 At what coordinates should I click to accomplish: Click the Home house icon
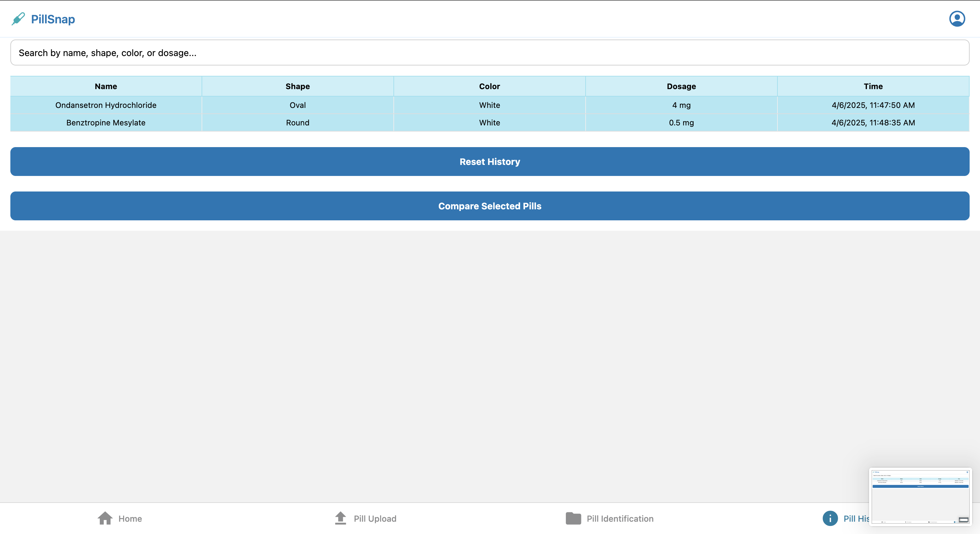coord(105,518)
